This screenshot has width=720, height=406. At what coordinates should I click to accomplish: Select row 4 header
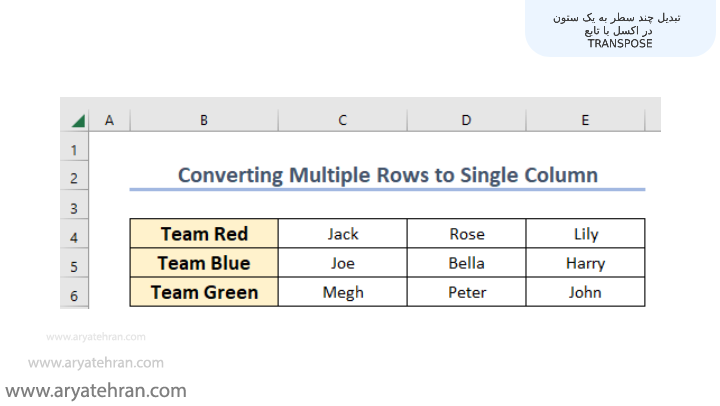74,237
